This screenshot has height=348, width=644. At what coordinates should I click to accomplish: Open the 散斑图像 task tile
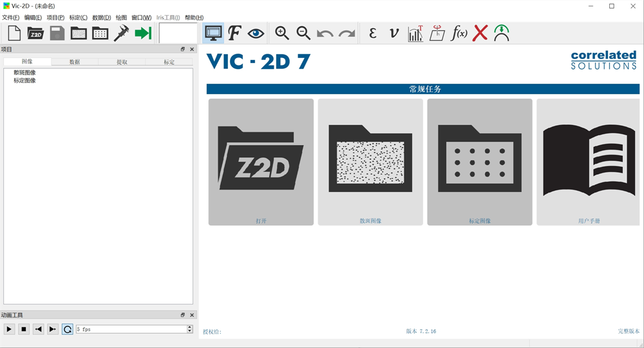370,162
